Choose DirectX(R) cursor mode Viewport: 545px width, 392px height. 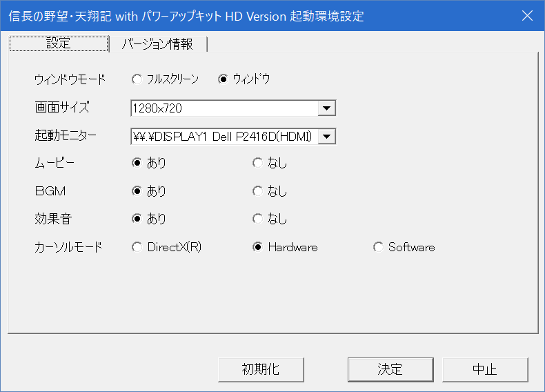pyautogui.click(x=137, y=247)
